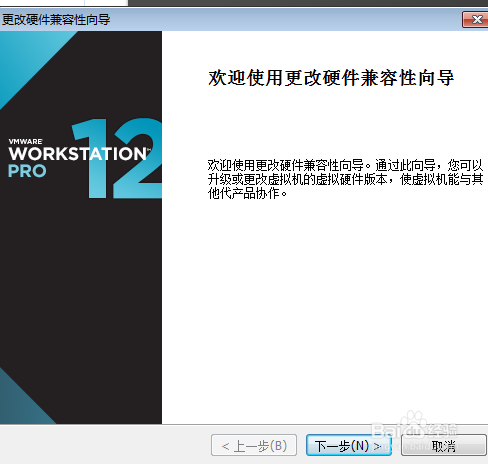Viewport: 488px width, 464px height.
Task: Click the VMware Workstation Pro 12 logo
Action: click(85, 159)
